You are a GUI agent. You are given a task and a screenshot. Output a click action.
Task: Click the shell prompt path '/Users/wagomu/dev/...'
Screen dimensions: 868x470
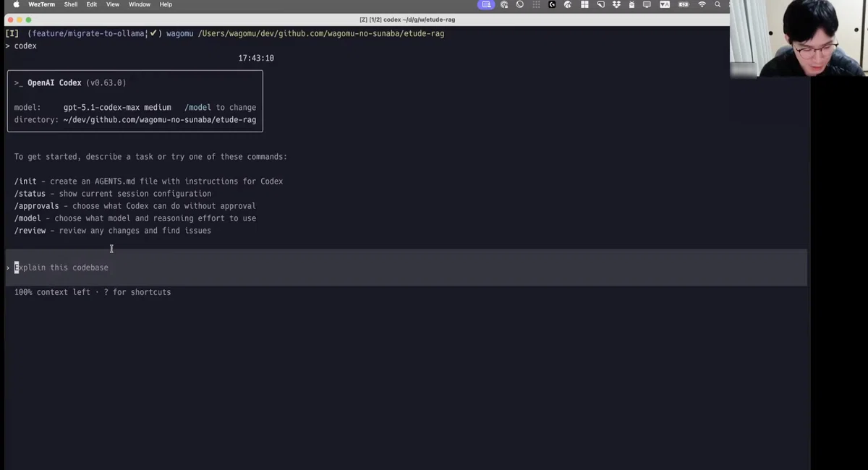click(x=321, y=33)
